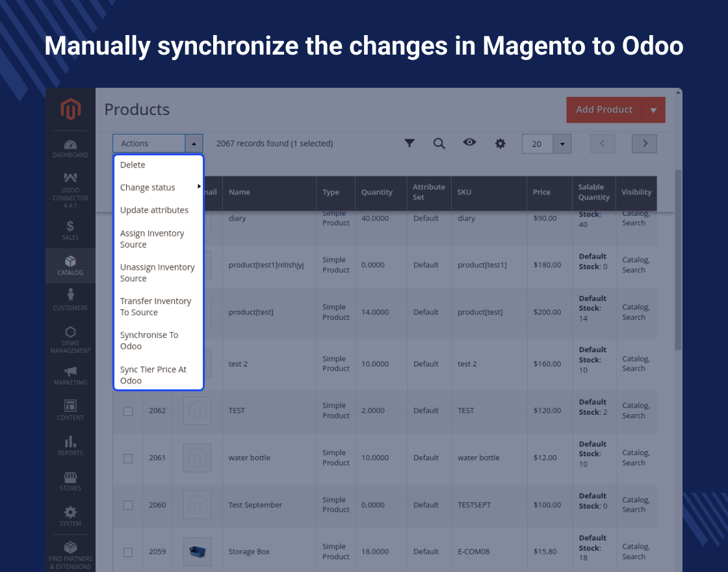Sort by the SKU column header
The image size is (728, 572).
(x=489, y=192)
